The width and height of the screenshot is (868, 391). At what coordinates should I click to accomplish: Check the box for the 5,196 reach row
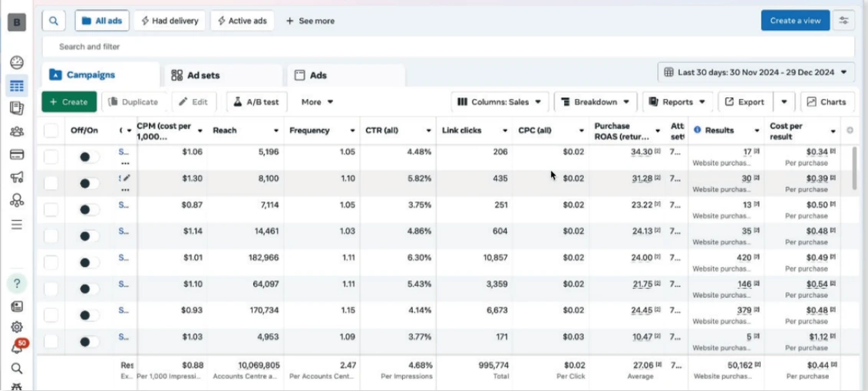pyautogui.click(x=51, y=157)
